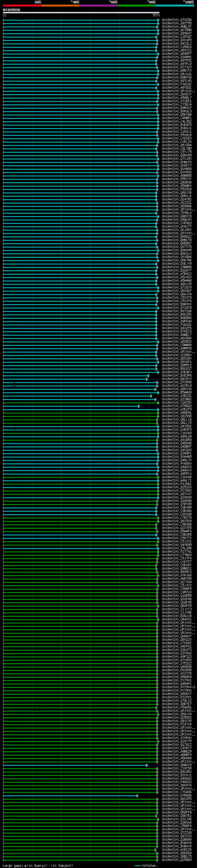Select the UniRef100_Q71EE1 label
The height and width of the screenshot is (868, 197).
point(176,101)
